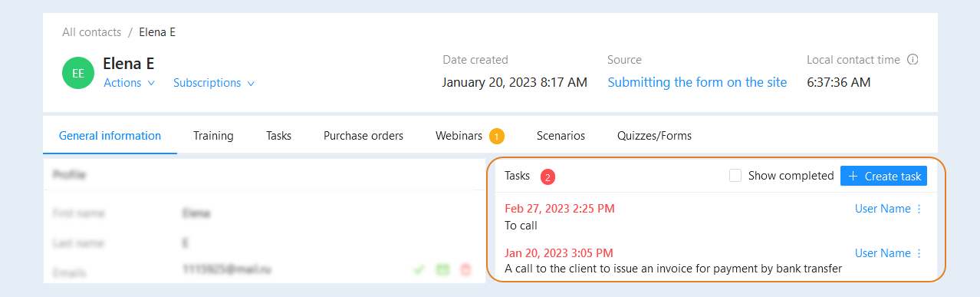Image resolution: width=980 pixels, height=297 pixels.
Task: Delete the email using the red trash icon
Action: [x=465, y=269]
